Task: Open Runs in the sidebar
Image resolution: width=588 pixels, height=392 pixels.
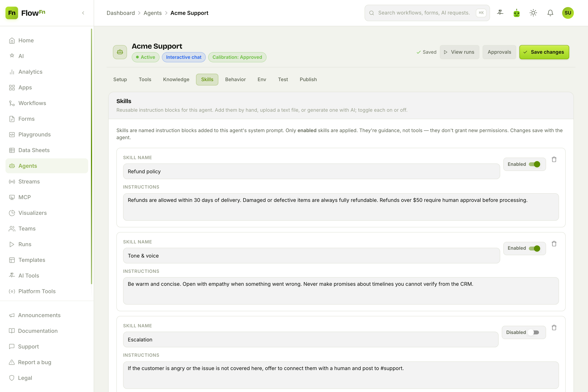Action: 47,244
